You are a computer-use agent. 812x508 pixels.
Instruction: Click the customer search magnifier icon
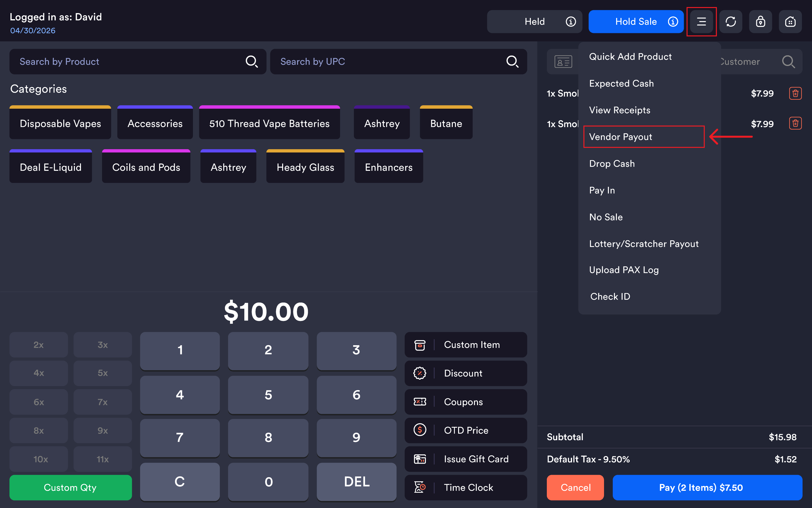pyautogui.click(x=788, y=61)
